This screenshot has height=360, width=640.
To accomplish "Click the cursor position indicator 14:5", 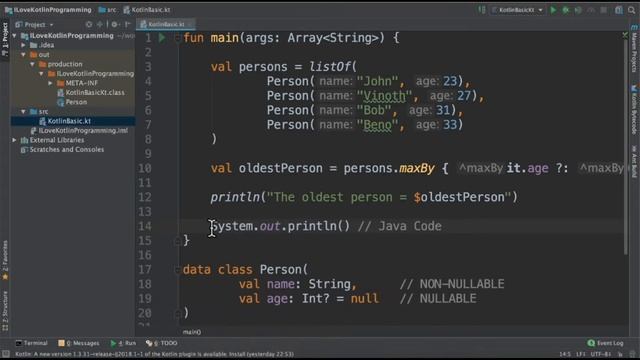I will click(x=565, y=354).
